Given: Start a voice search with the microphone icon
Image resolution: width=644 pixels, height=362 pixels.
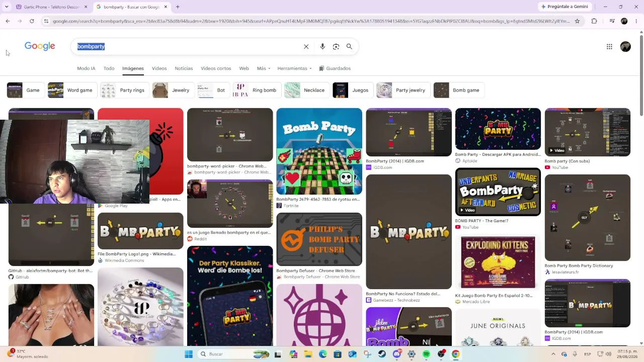Looking at the screenshot, I should 323,47.
